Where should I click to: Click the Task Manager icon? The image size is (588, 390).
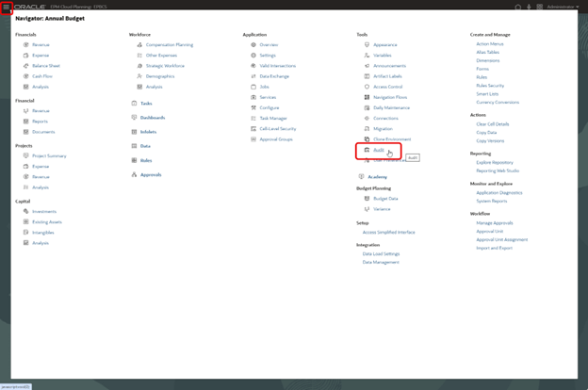click(x=253, y=118)
